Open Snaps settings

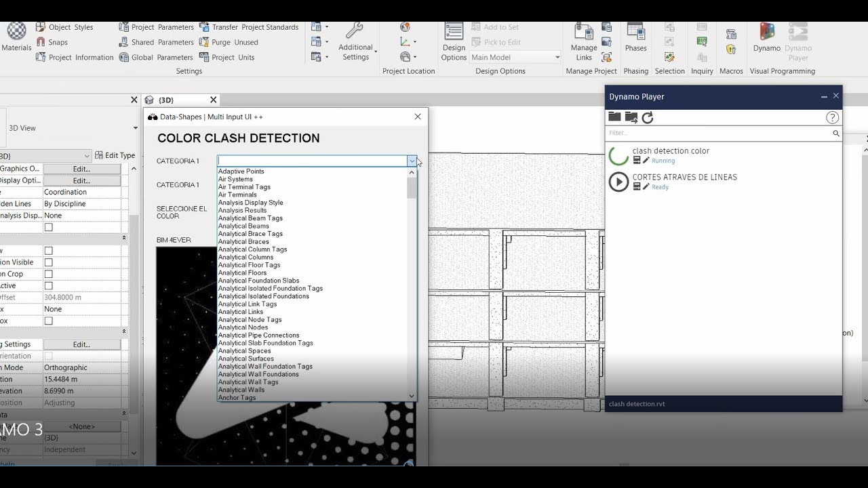(52, 42)
